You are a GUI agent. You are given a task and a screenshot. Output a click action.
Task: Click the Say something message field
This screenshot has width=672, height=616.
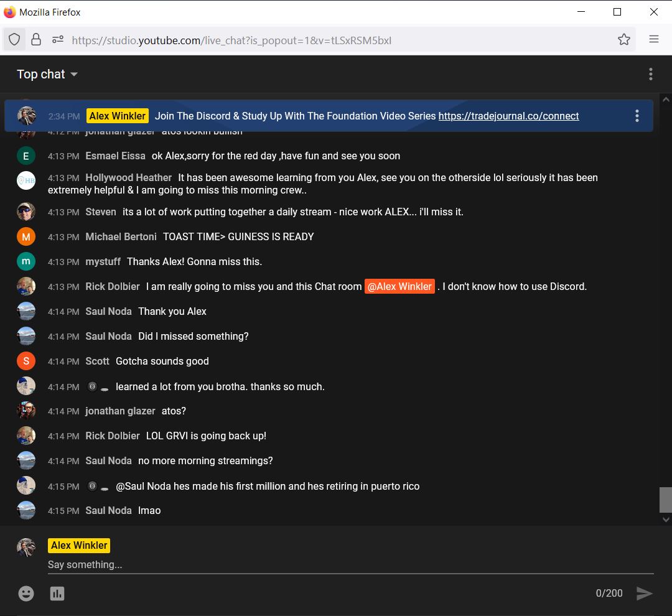pyautogui.click(x=249, y=564)
